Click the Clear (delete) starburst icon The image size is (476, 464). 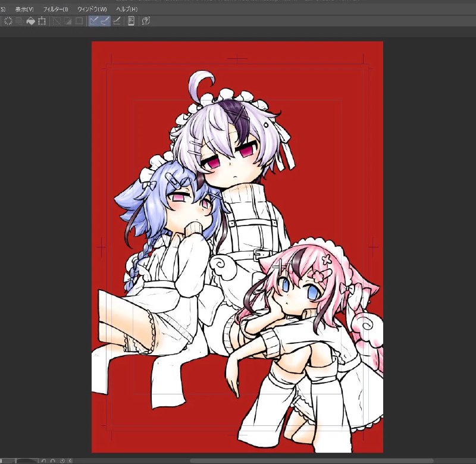[8, 21]
